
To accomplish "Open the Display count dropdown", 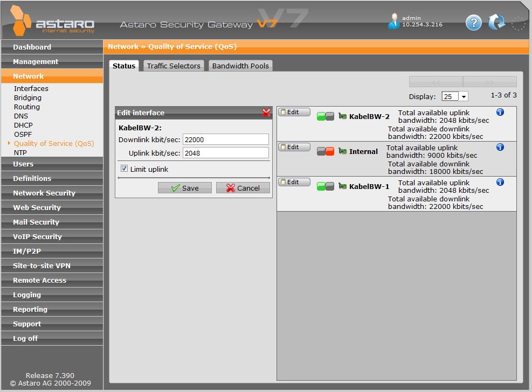I will [x=454, y=96].
